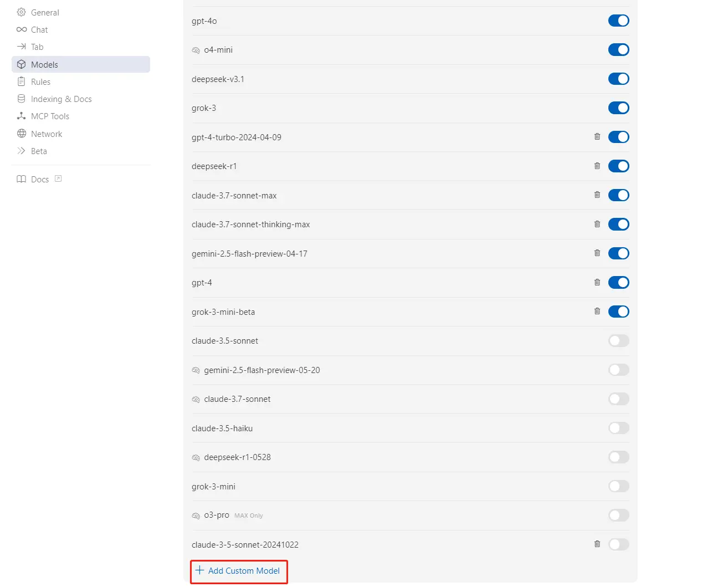Click the Network globe icon

[x=22, y=134]
